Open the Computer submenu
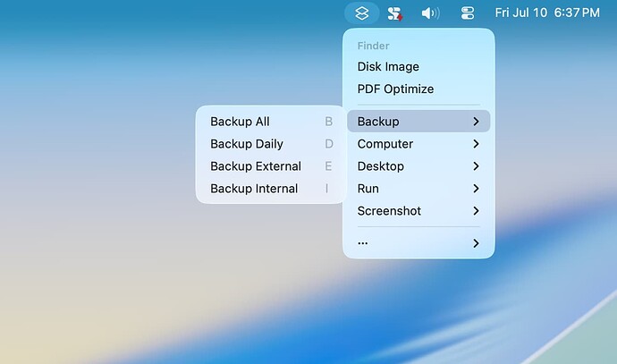This screenshot has width=617, height=364. pyautogui.click(x=418, y=144)
